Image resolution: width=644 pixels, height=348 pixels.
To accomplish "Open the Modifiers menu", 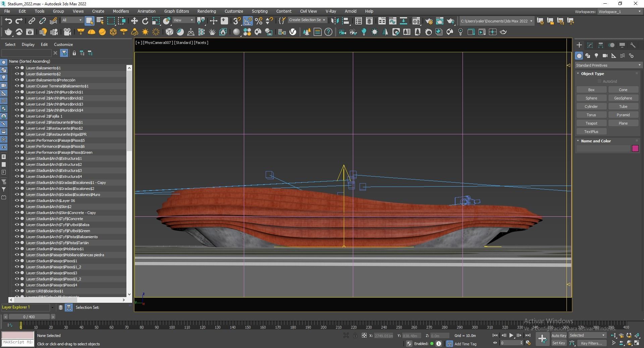I will pyautogui.click(x=121, y=11).
